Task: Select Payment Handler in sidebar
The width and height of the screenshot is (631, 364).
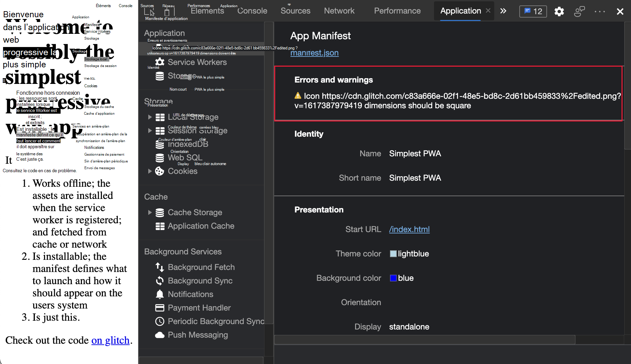Action: coord(199,308)
